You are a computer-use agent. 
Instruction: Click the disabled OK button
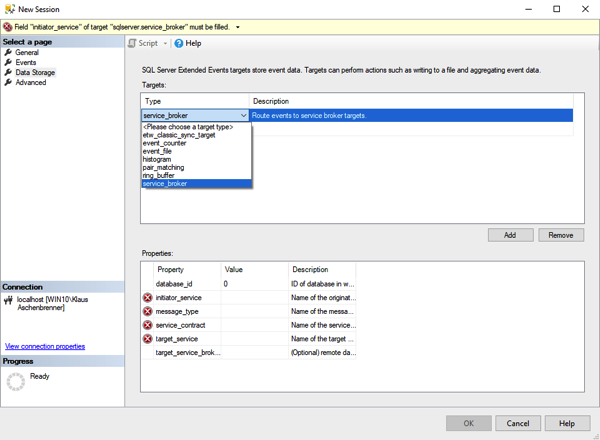(469, 423)
